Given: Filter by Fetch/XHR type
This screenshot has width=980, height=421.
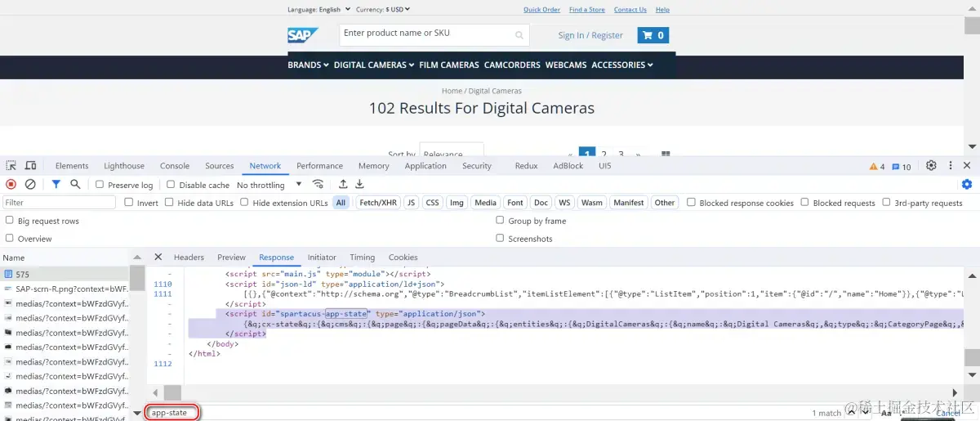Looking at the screenshot, I should click(379, 203).
